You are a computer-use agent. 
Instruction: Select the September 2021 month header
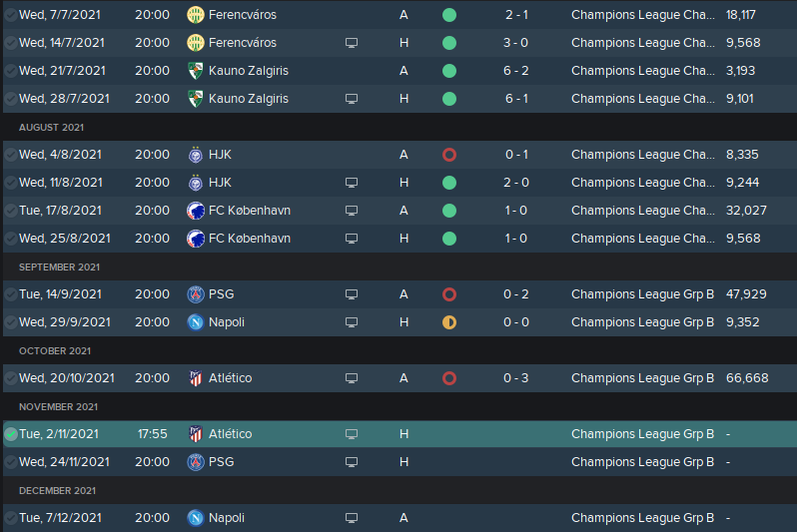[x=60, y=267]
